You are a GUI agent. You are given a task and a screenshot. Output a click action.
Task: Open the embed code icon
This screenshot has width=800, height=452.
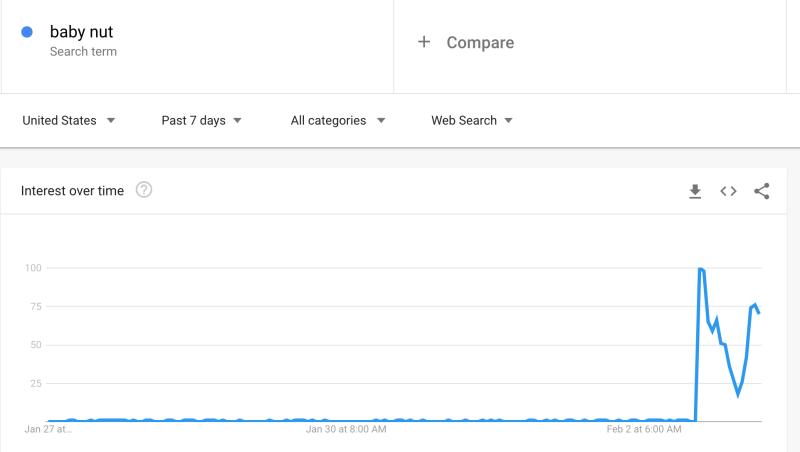tap(728, 191)
